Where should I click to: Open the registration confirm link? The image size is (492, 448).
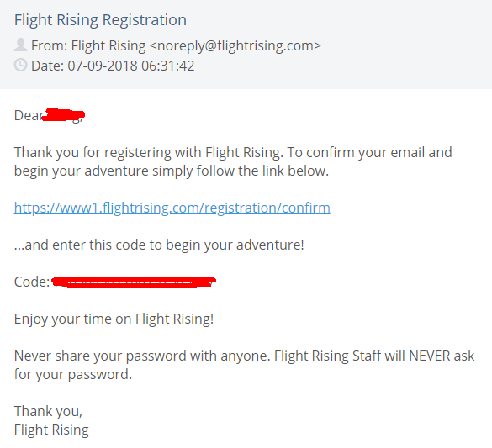pos(172,208)
